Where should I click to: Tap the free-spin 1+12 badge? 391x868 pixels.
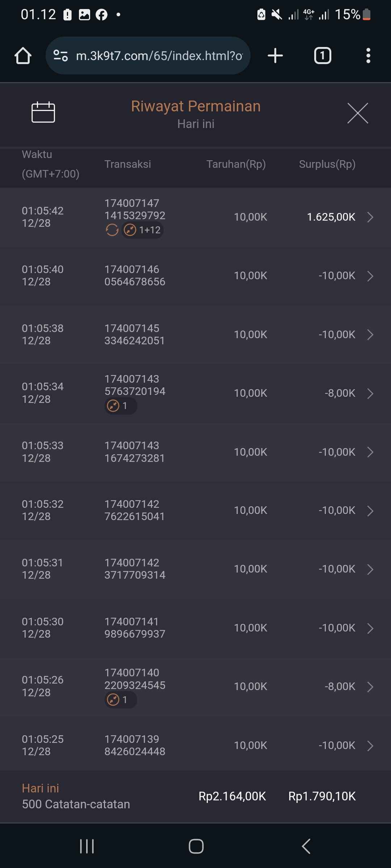[143, 230]
